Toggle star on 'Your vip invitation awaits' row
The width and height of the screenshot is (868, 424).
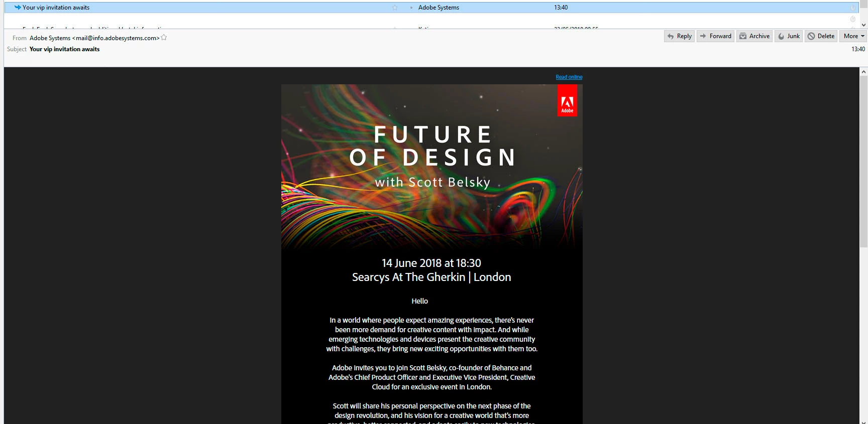(x=395, y=8)
